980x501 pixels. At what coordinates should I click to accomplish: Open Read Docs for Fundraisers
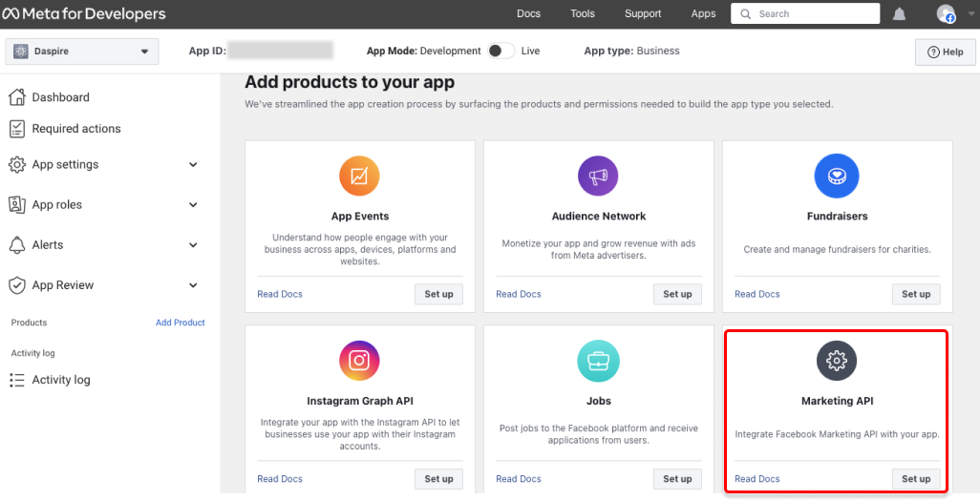pyautogui.click(x=756, y=294)
